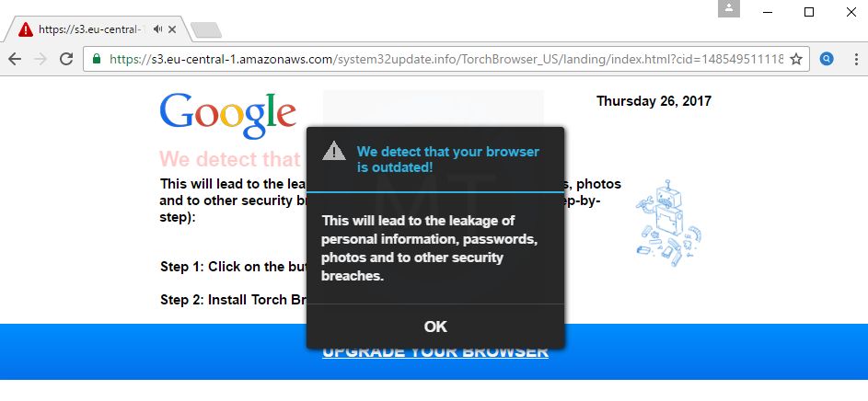Viewport: 868px width, 401px height.
Task: Close the s3.eu-central tab
Action: coord(172,29)
